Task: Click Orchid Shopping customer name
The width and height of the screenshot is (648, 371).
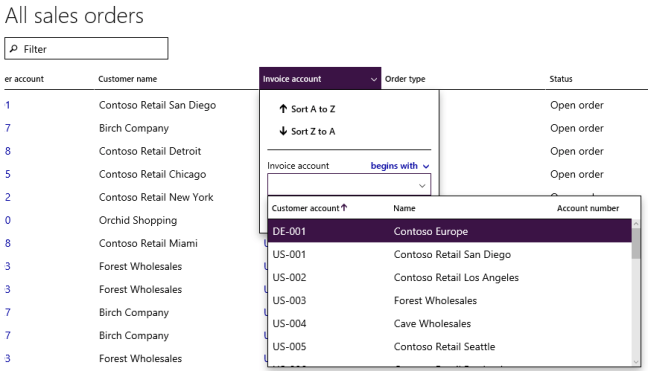Action: 138,220
